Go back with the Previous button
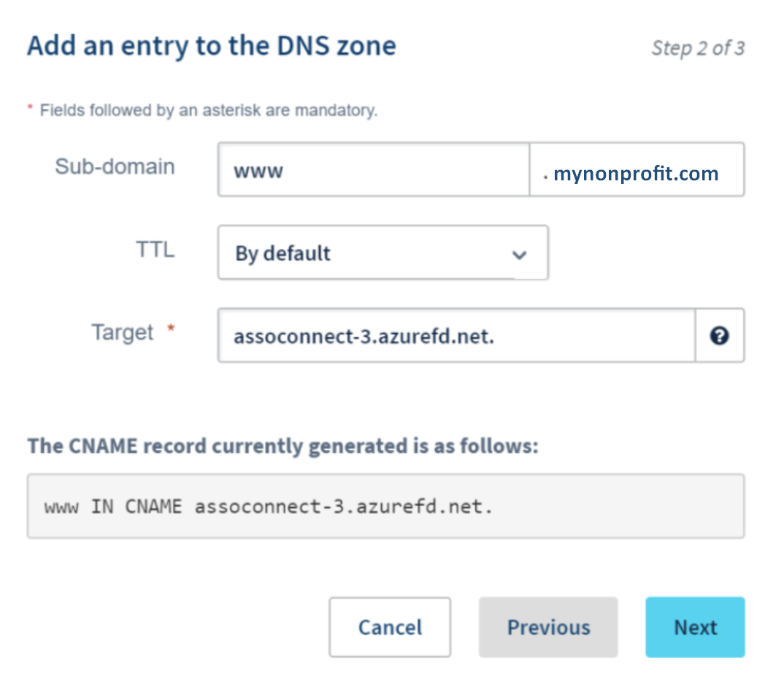 (x=548, y=627)
